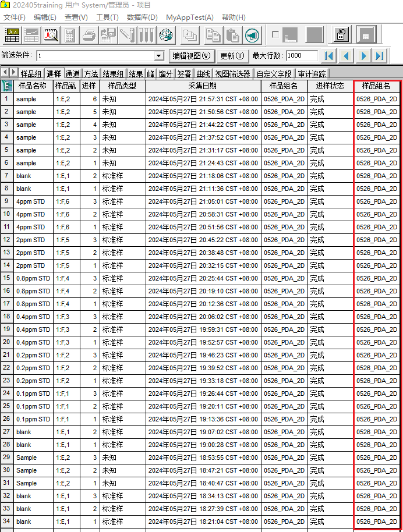
Task: Open the MyAppTest(A) menu
Action: (189, 17)
